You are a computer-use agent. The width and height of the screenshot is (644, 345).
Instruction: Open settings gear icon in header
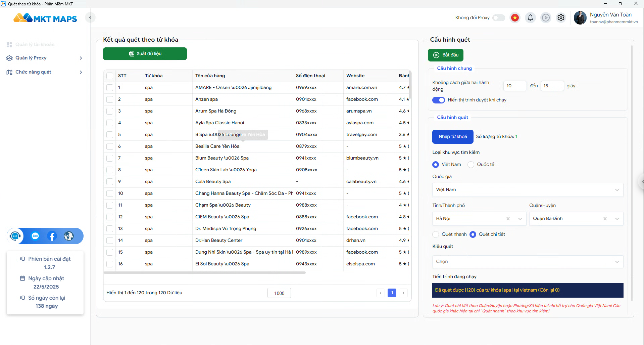pos(561,17)
